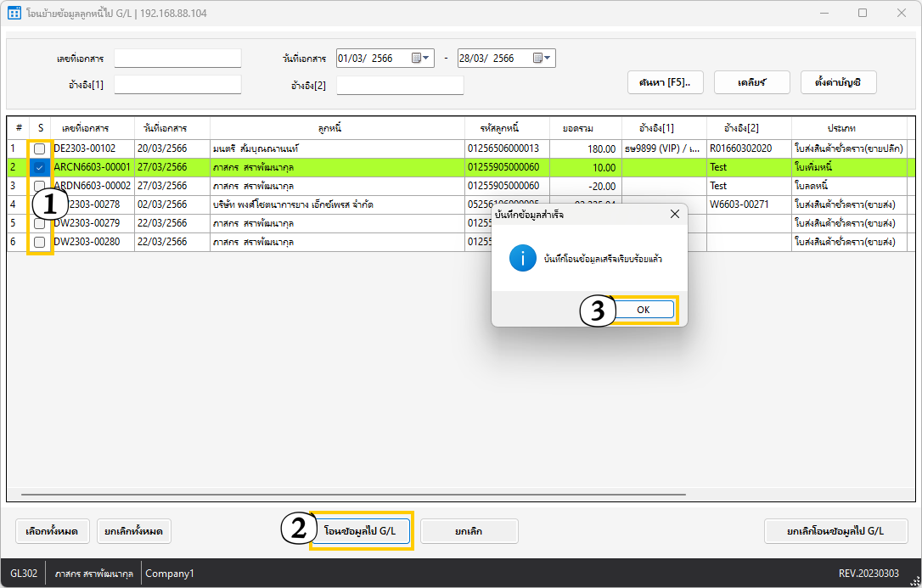Click the ค้นหา [F5].. search button
This screenshot has width=922, height=588.
pyautogui.click(x=665, y=82)
